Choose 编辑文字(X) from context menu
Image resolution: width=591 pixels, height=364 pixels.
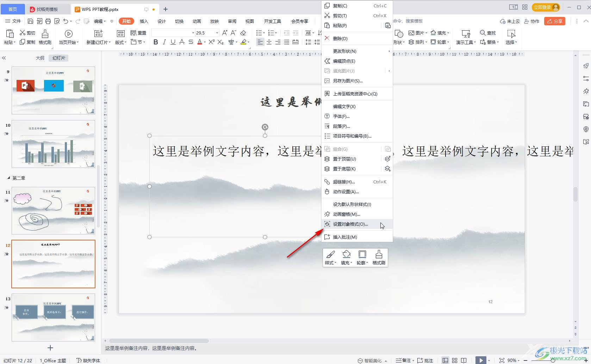pyautogui.click(x=357, y=107)
